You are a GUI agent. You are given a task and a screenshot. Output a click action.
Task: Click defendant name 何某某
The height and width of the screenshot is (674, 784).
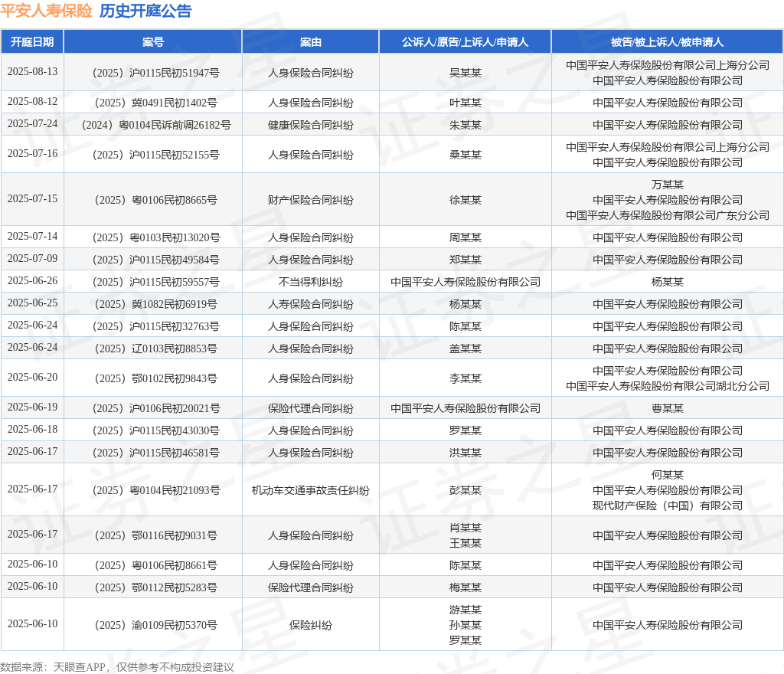click(667, 475)
